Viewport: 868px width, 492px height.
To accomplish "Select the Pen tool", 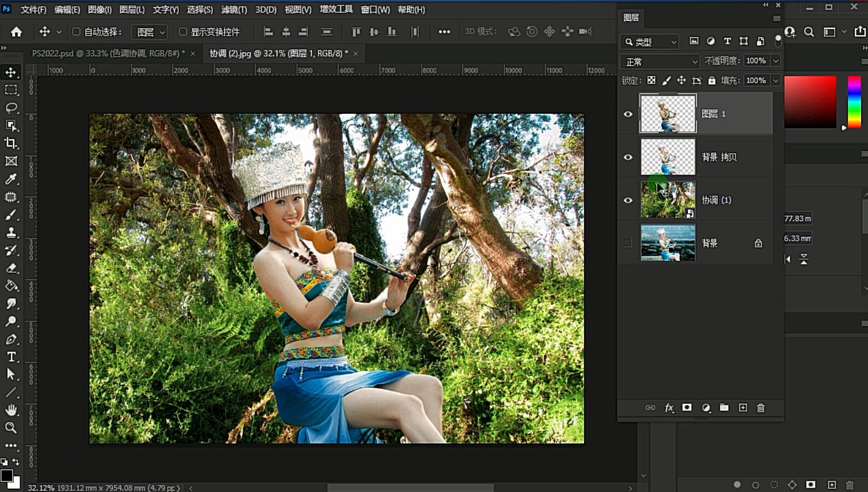I will (x=11, y=339).
